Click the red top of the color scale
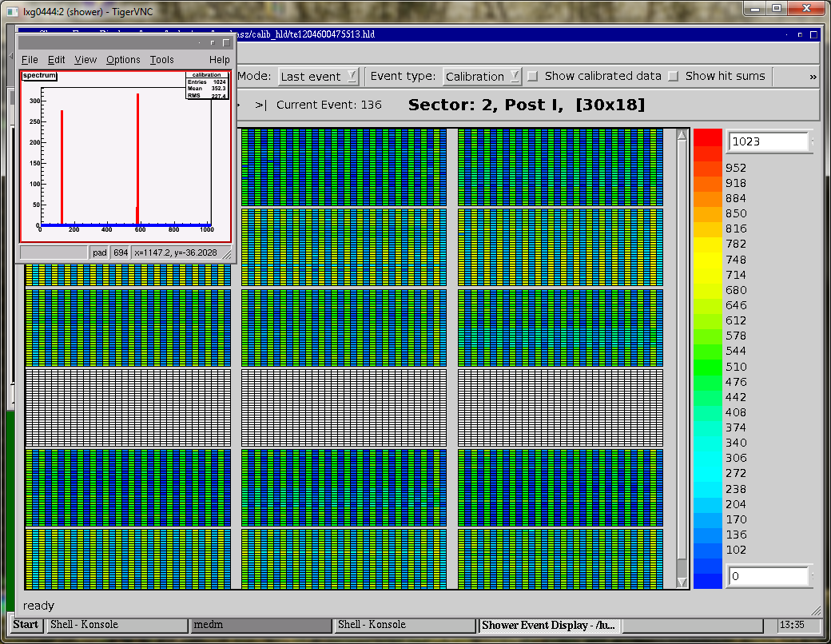 708,137
